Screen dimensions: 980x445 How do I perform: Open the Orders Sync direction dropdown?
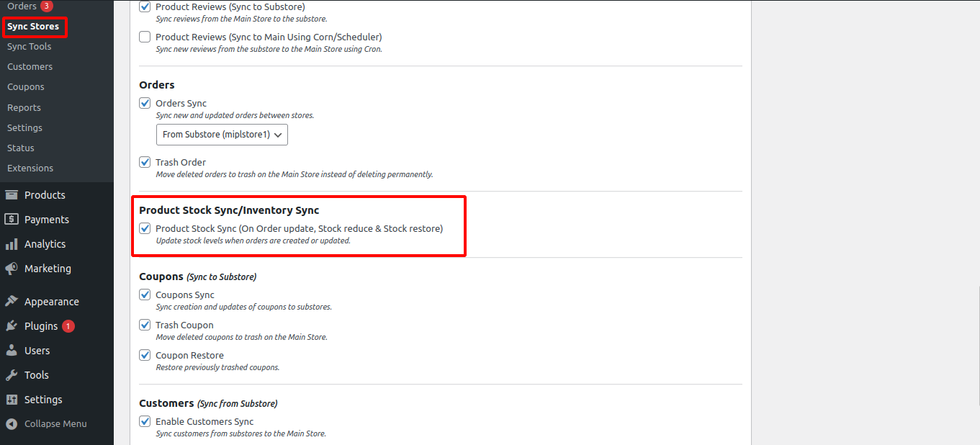tap(222, 135)
